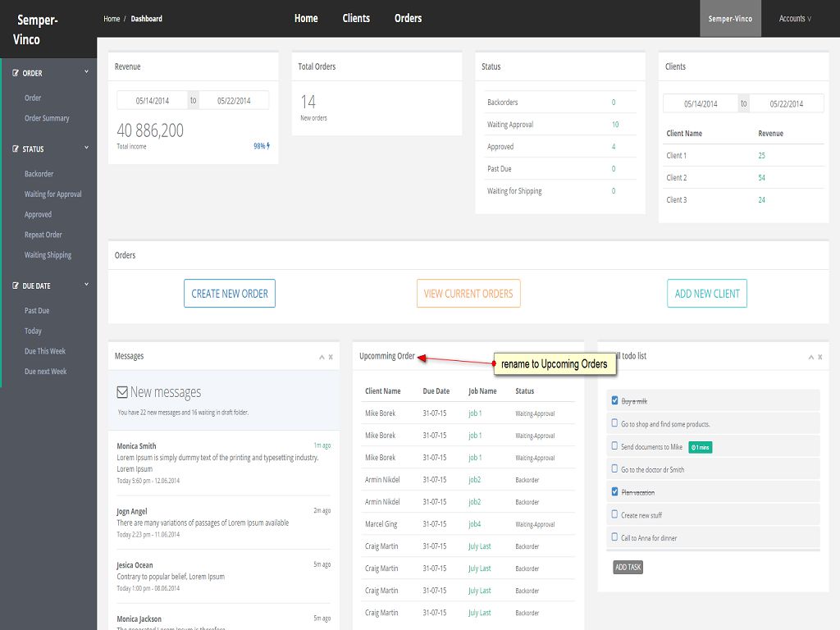This screenshot has height=630, width=840.
Task: Click the lightning bolt icon beside 98%
Action: pyautogui.click(x=268, y=146)
